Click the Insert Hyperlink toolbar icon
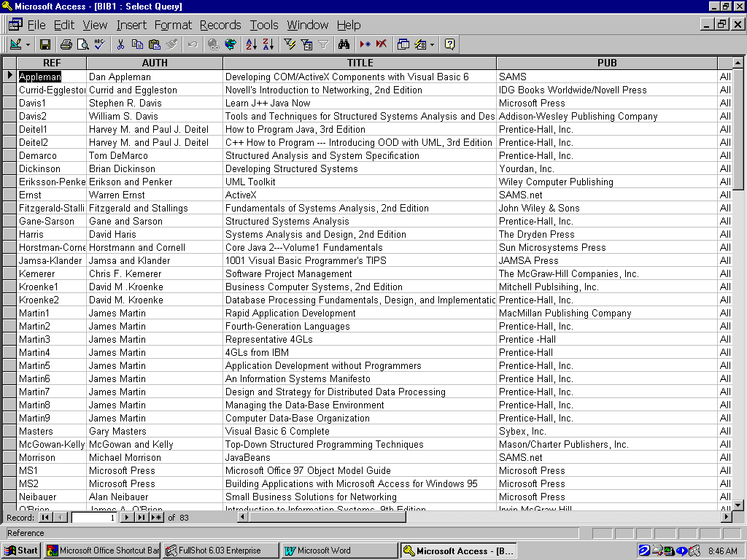 point(214,44)
